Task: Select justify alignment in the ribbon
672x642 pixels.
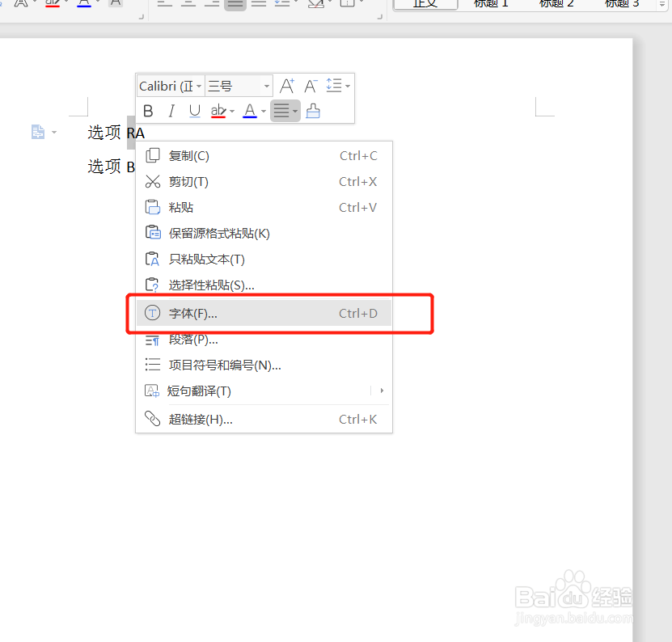Action: (x=235, y=5)
